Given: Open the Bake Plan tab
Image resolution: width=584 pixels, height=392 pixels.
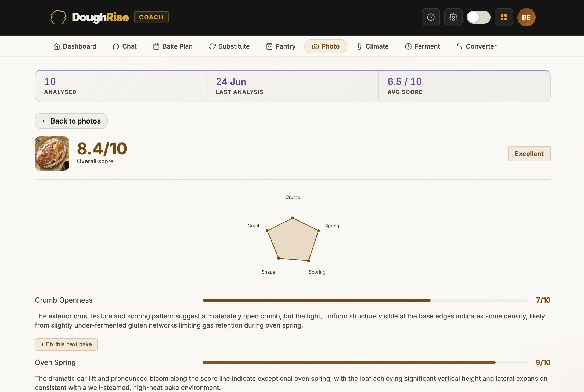Looking at the screenshot, I should [173, 46].
